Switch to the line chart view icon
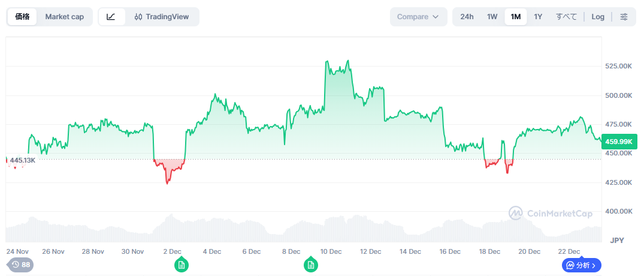Image resolution: width=644 pixels, height=276 pixels. [111, 17]
